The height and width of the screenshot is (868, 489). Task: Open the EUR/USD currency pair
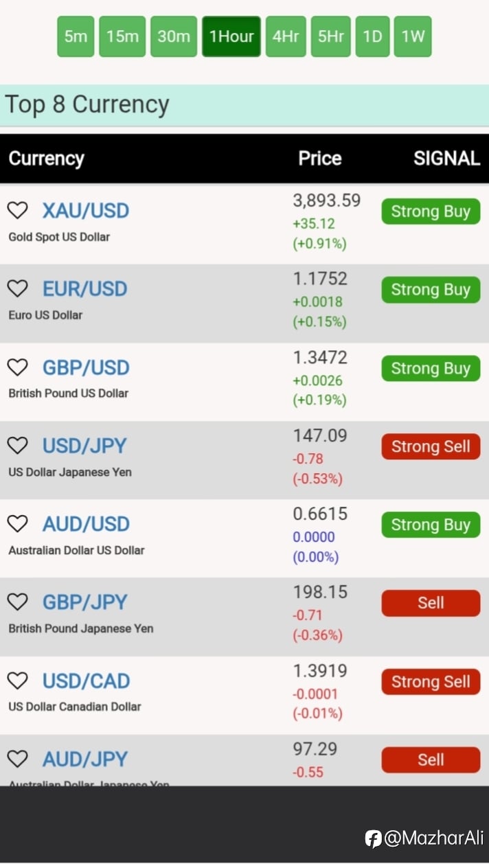(85, 288)
